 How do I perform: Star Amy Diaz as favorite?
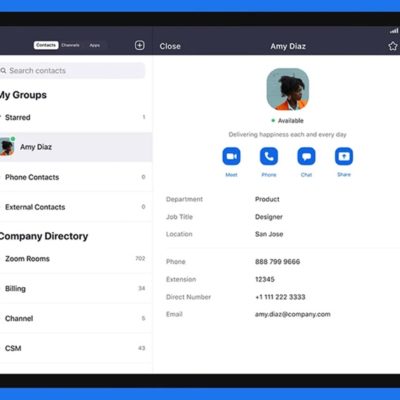(x=393, y=46)
